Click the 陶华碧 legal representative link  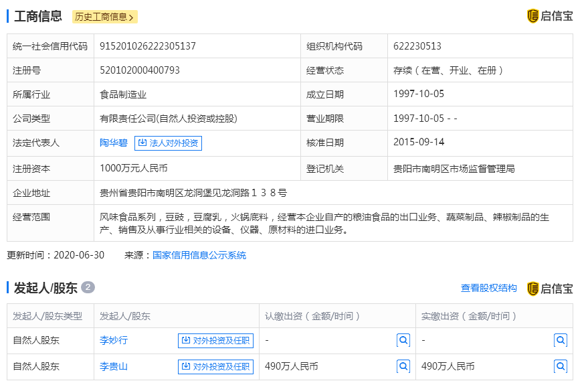coord(113,143)
